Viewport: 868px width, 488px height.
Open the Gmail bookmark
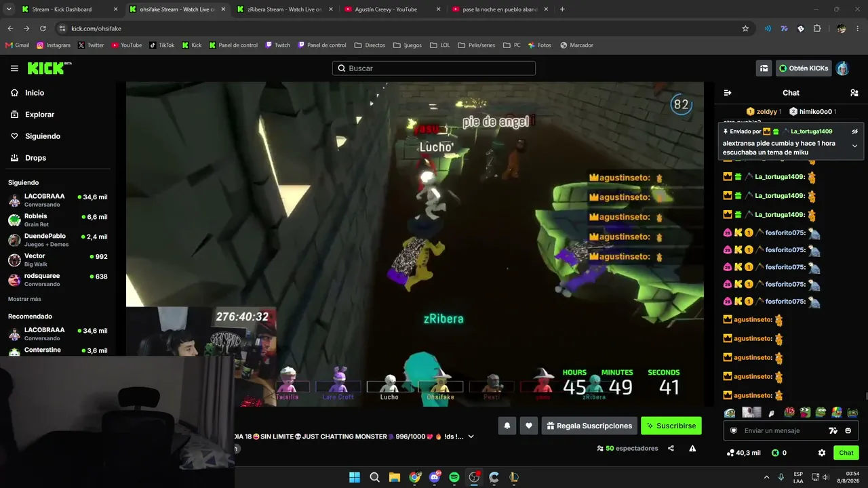pos(18,45)
